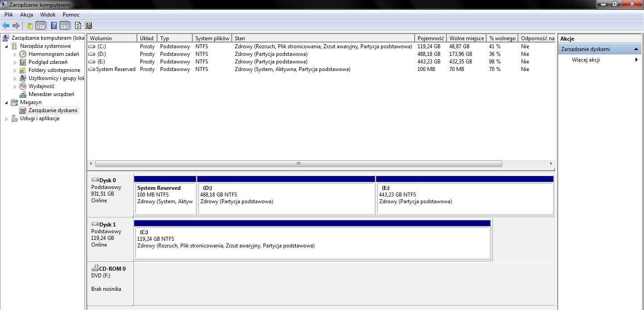Expand the Foldery udostępnione node arrow
644x310 pixels.
pos(15,71)
